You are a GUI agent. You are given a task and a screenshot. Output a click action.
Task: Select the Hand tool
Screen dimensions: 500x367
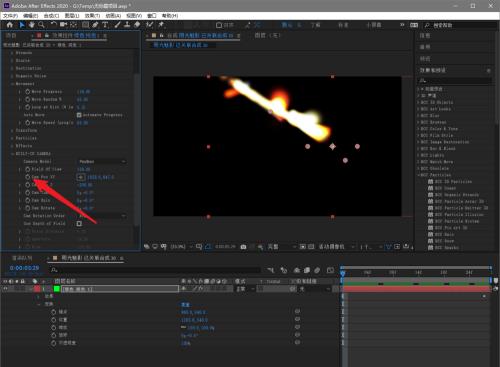(31, 25)
